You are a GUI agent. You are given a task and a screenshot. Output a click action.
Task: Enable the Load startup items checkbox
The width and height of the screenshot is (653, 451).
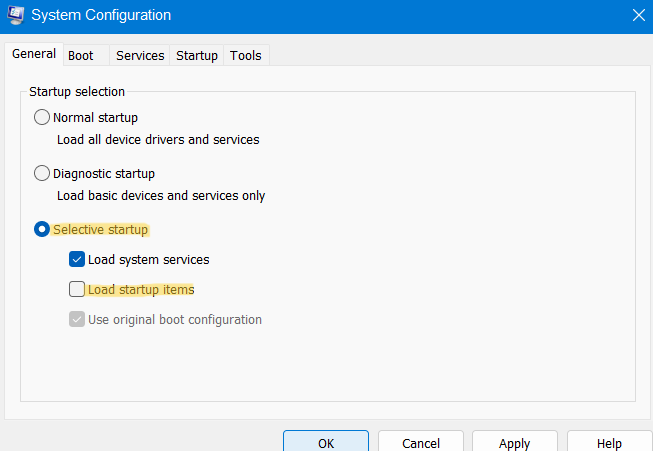click(x=77, y=290)
